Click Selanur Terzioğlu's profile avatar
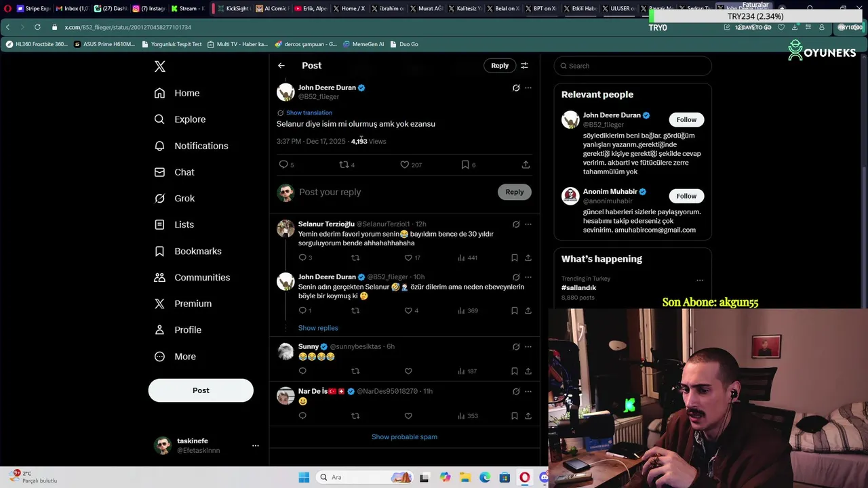This screenshot has width=868, height=488. pos(285,228)
